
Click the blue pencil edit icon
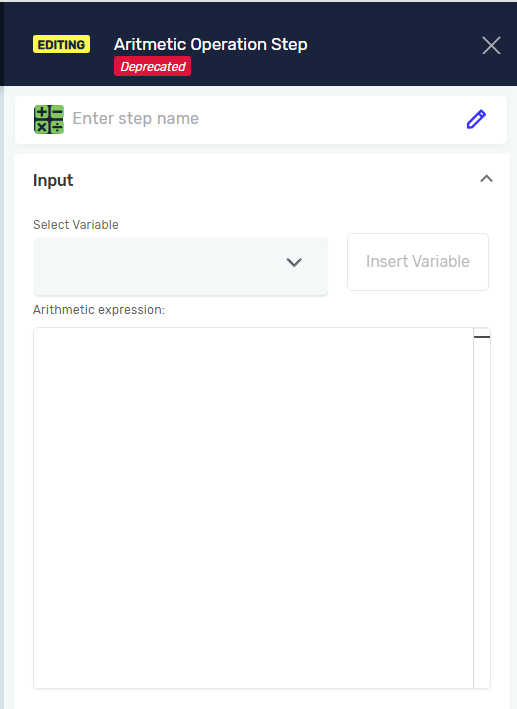coord(476,119)
